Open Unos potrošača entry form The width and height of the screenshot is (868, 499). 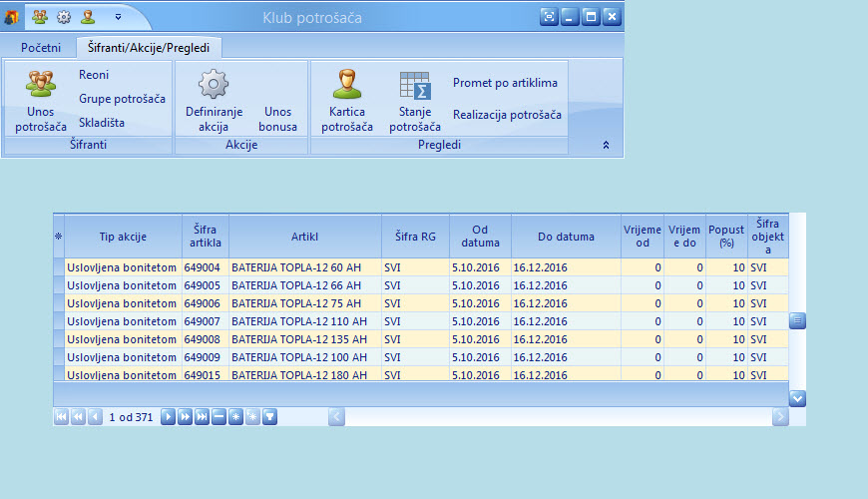(41, 101)
